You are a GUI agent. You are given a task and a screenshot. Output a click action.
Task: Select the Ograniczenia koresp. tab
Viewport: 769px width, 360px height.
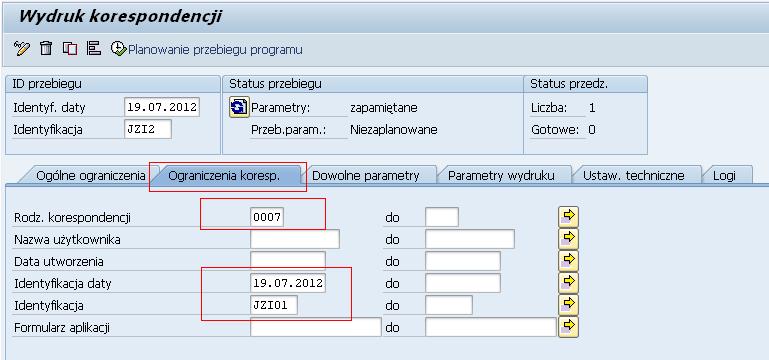(x=224, y=176)
